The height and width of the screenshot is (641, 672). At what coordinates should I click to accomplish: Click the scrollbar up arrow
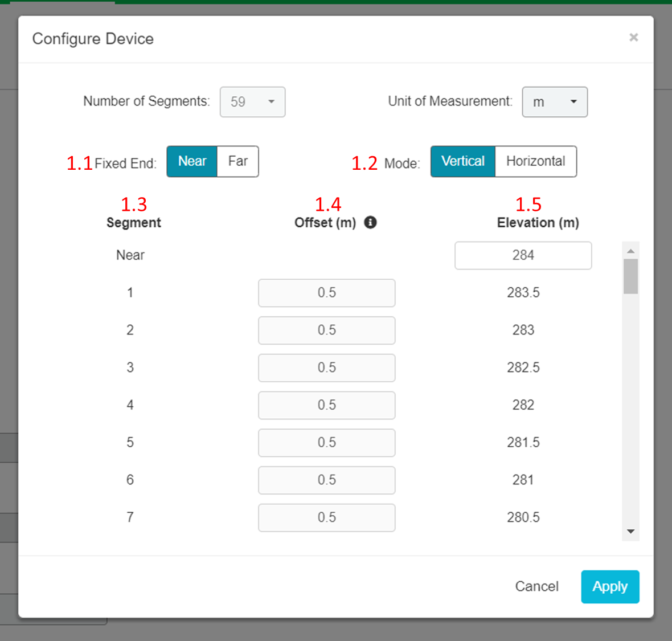[630, 250]
